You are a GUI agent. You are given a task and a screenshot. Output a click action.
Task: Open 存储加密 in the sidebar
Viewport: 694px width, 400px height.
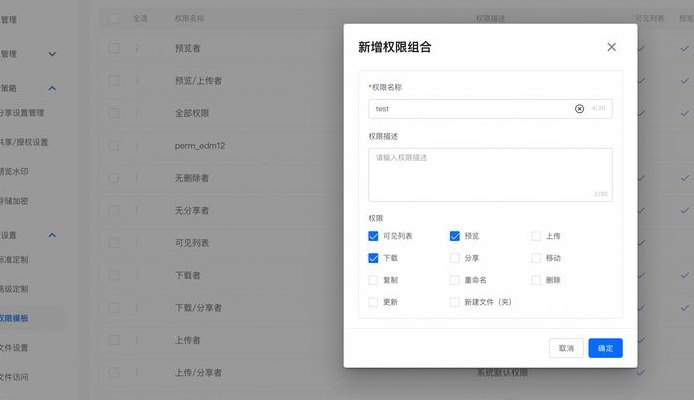(x=14, y=201)
